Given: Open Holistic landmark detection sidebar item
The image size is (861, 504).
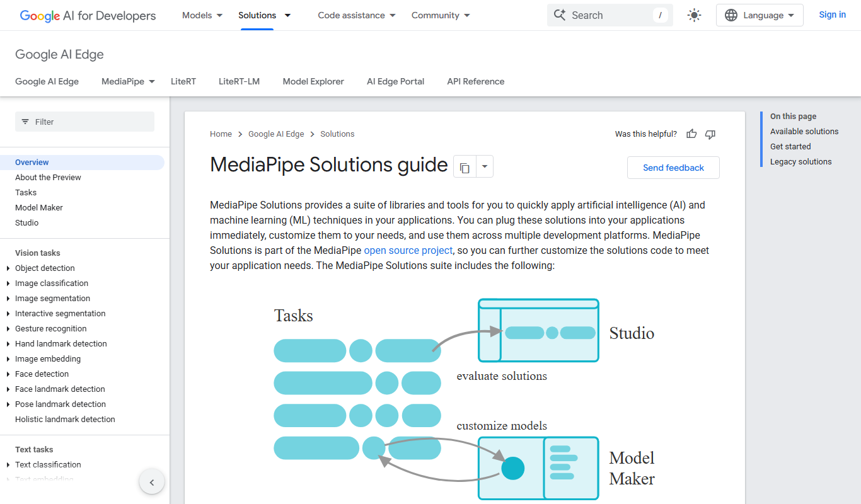Looking at the screenshot, I should coord(65,420).
